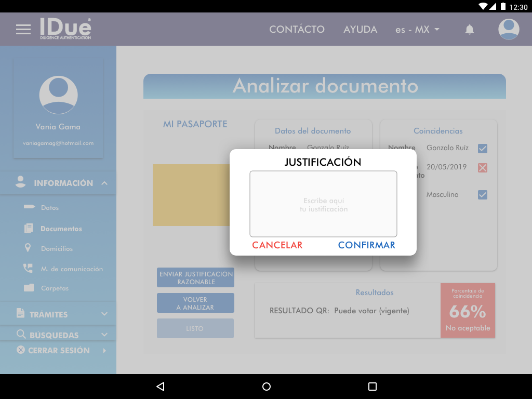
Task: Toggle the Masculino match checkbox
Action: 483,195
